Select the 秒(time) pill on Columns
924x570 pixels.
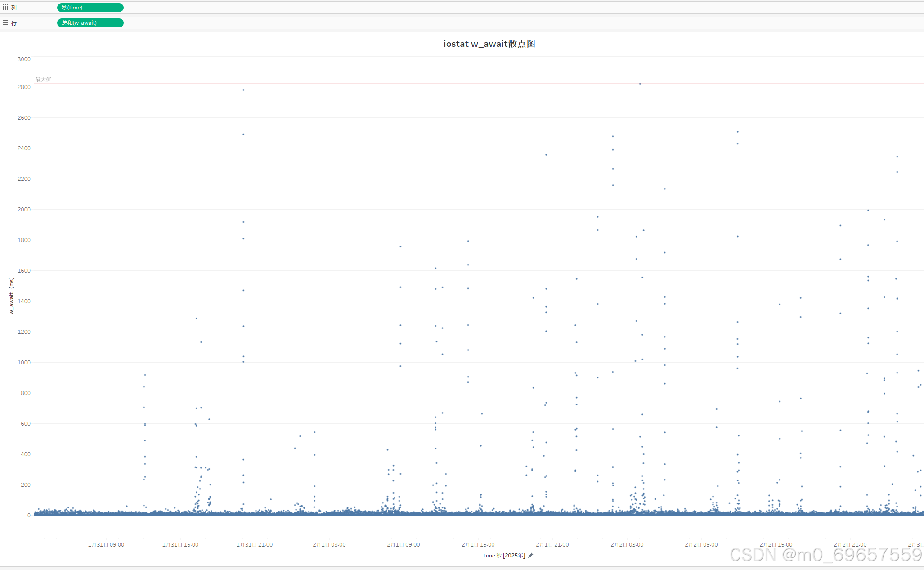click(90, 8)
